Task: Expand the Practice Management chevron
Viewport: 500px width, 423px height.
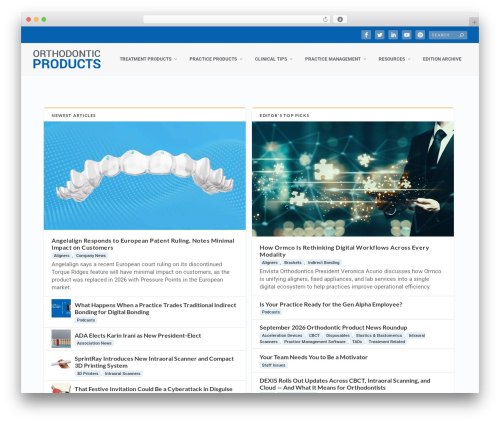Action: click(365, 59)
